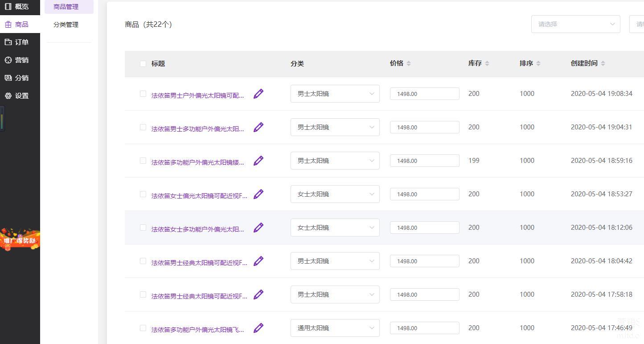Click the 排序 column sort icon
644x344 pixels.
(x=538, y=63)
